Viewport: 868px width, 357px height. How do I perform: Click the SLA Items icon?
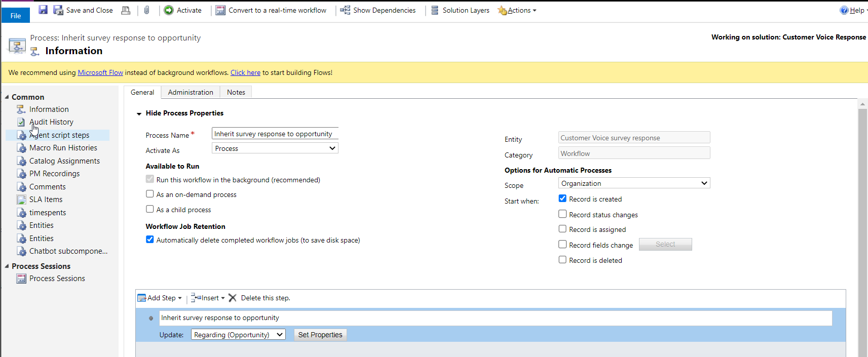pos(21,200)
